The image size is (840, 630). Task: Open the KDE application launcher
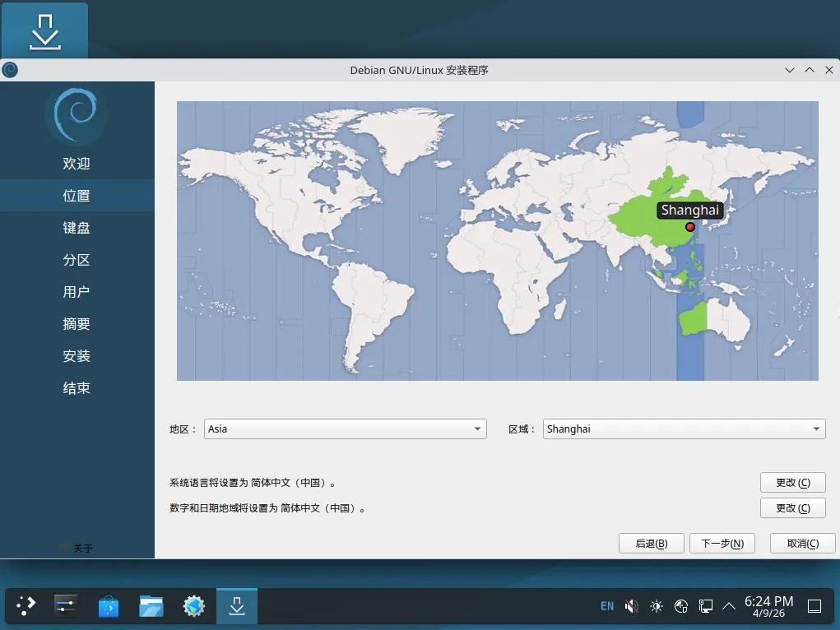pyautogui.click(x=26, y=606)
